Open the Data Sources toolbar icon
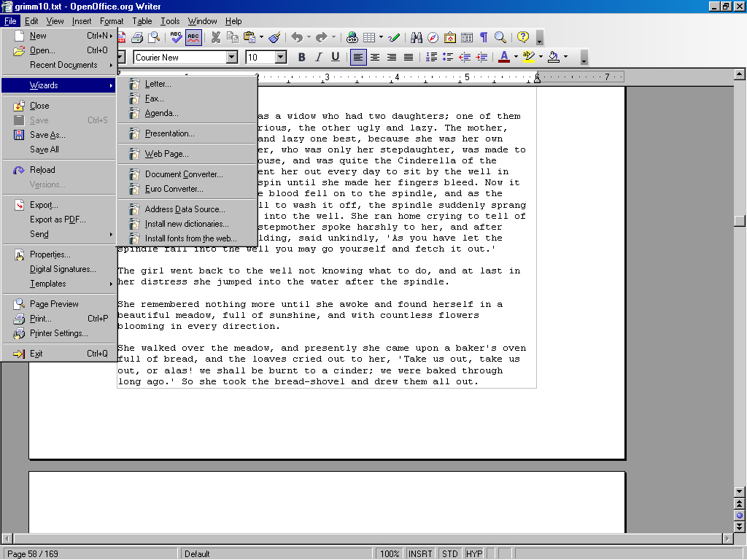The width and height of the screenshot is (747, 560). click(467, 37)
